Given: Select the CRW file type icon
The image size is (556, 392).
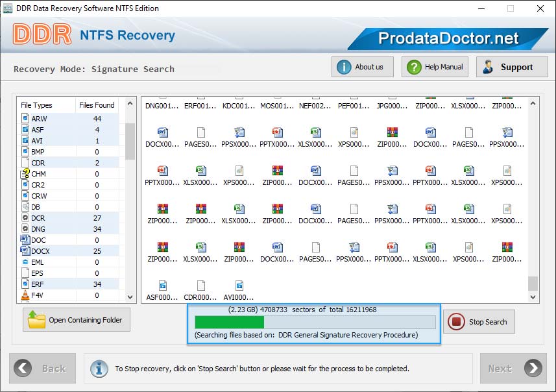Looking at the screenshot, I should 25,195.
